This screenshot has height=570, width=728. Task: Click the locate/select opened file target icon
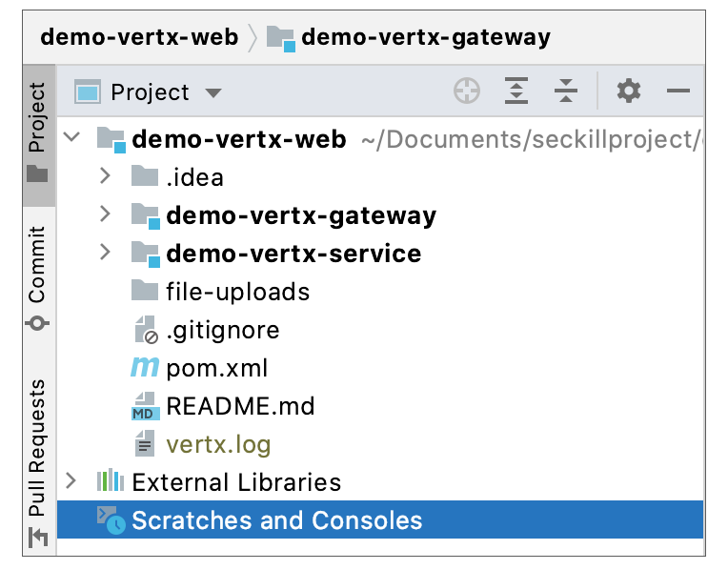[x=466, y=92]
